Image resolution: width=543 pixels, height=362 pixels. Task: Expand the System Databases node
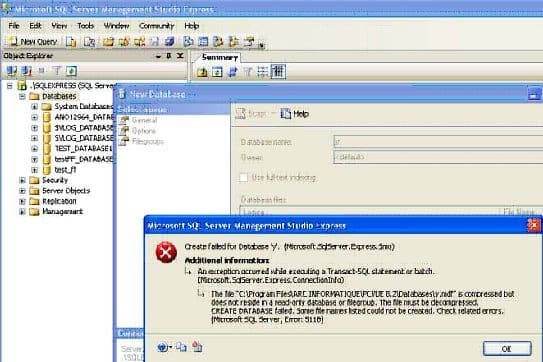tap(34, 107)
